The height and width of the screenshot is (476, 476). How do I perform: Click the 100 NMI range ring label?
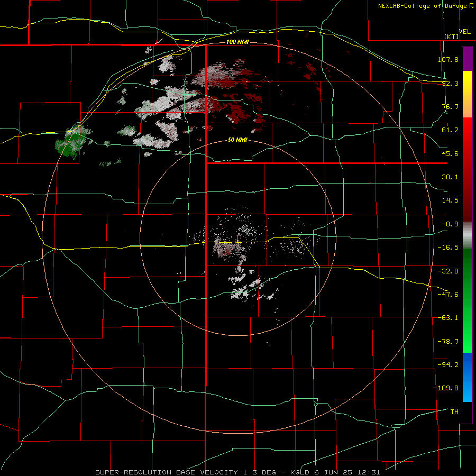pos(237,42)
